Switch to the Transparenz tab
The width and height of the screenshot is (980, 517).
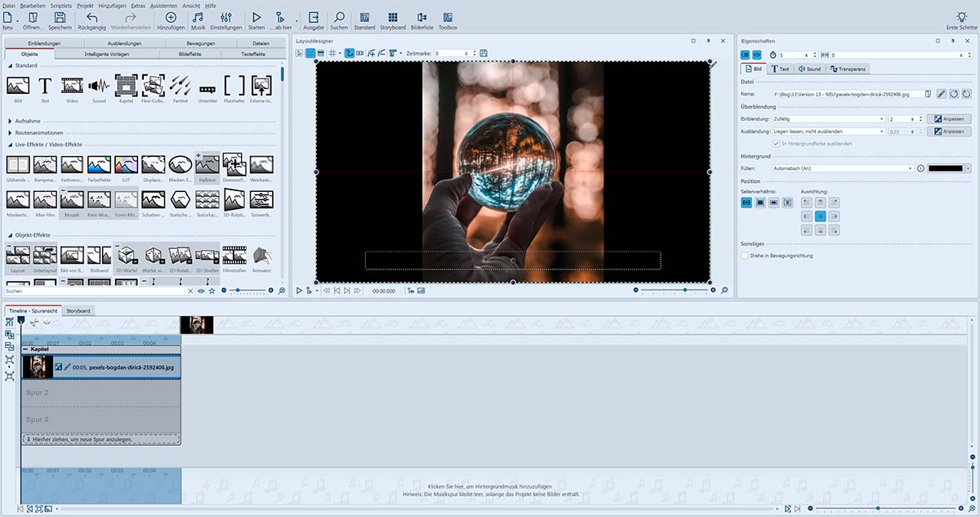point(849,69)
